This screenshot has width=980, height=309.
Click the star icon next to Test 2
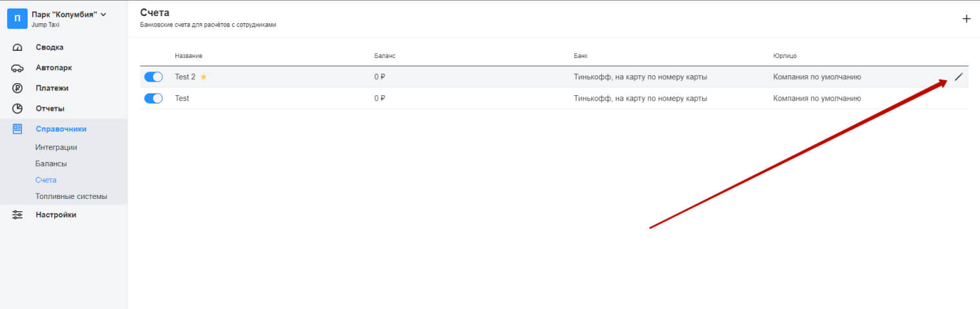(x=204, y=77)
